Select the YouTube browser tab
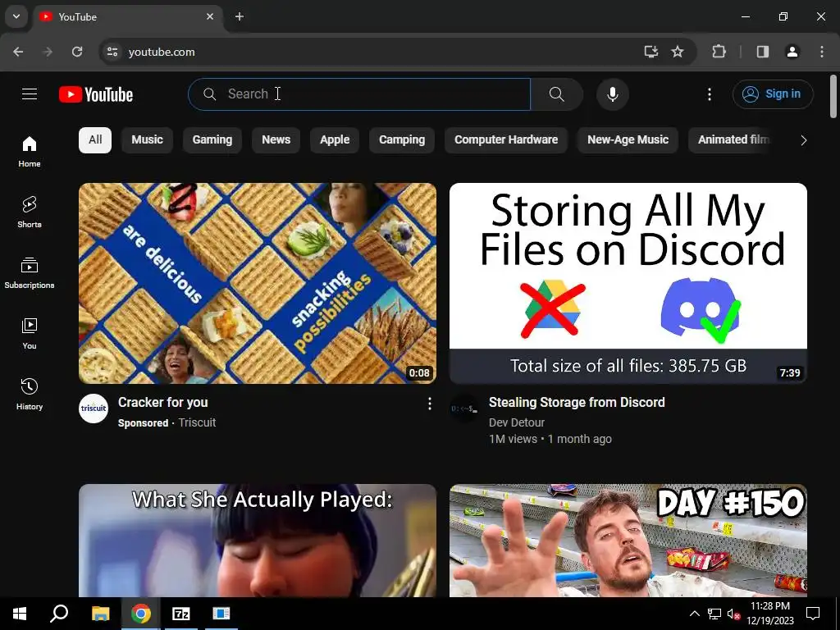Viewport: 840px width, 630px height. (x=129, y=17)
